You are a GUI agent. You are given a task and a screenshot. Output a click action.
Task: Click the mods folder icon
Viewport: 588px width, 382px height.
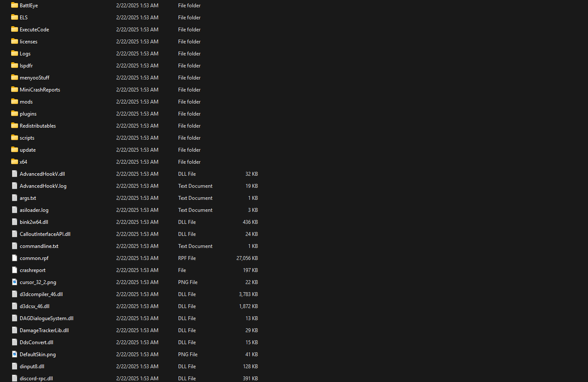[15, 102]
